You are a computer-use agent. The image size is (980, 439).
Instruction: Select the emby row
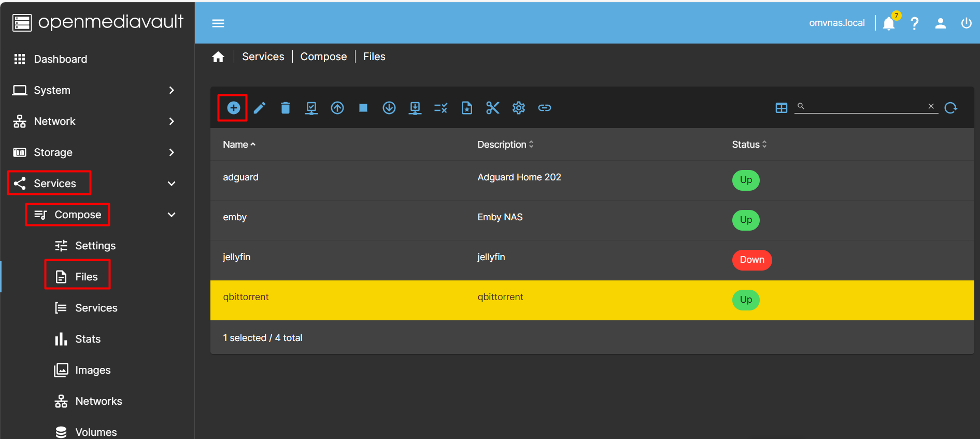(592, 220)
